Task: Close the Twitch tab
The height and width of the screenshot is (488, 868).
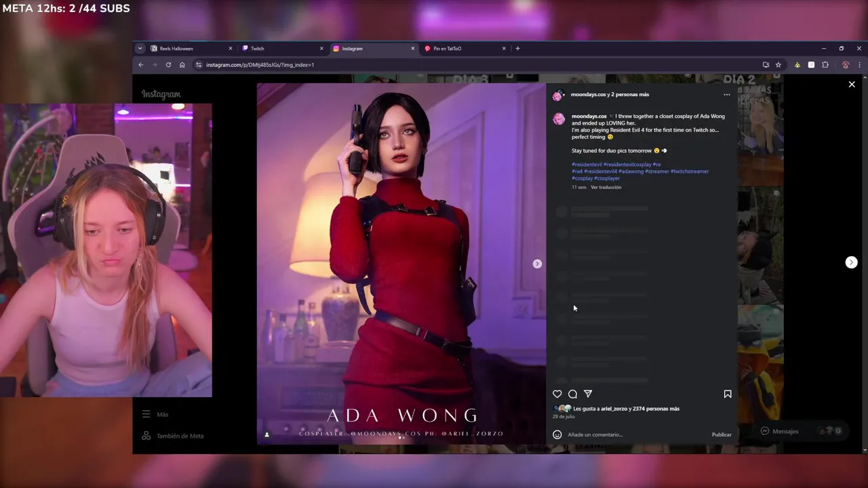Action: (321, 49)
